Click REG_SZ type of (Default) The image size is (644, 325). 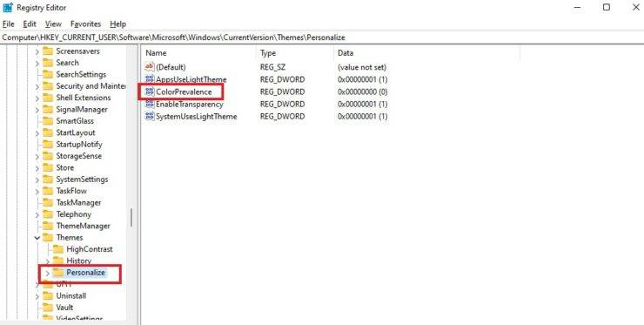(x=272, y=66)
